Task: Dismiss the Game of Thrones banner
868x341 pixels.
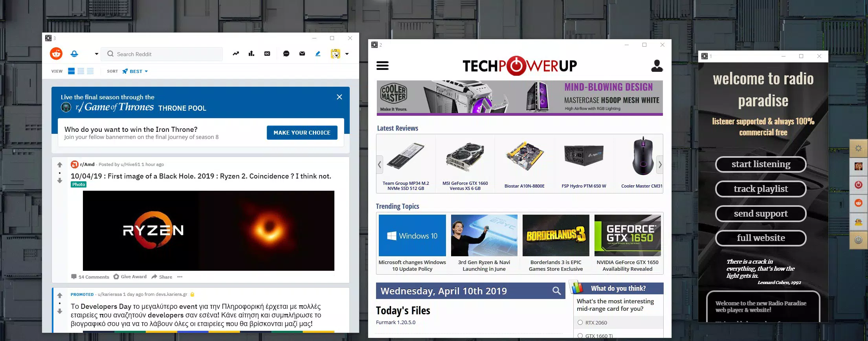Action: pyautogui.click(x=339, y=97)
